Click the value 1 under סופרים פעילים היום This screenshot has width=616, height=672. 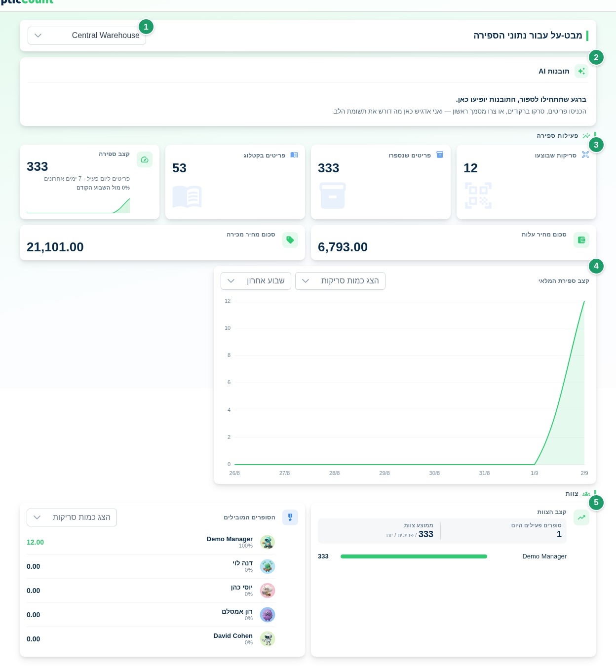[559, 534]
